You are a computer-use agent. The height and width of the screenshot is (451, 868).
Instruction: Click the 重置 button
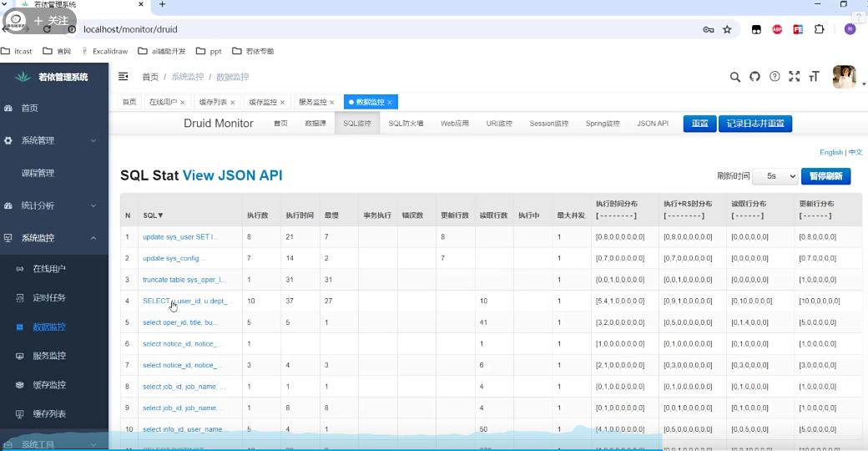(x=699, y=124)
